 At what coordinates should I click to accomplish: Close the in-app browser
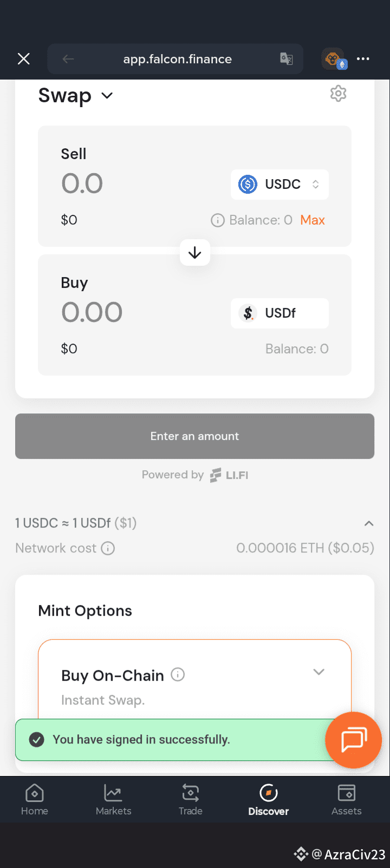(24, 59)
